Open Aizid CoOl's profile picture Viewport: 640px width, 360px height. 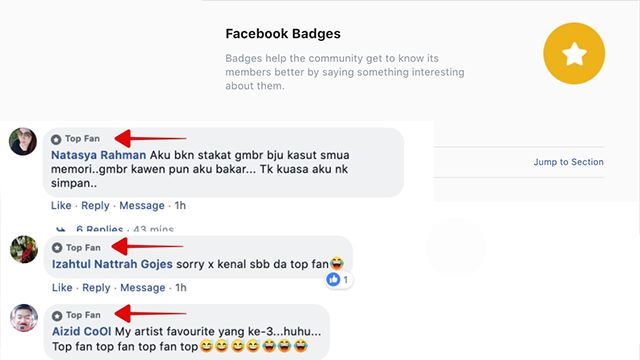24,318
